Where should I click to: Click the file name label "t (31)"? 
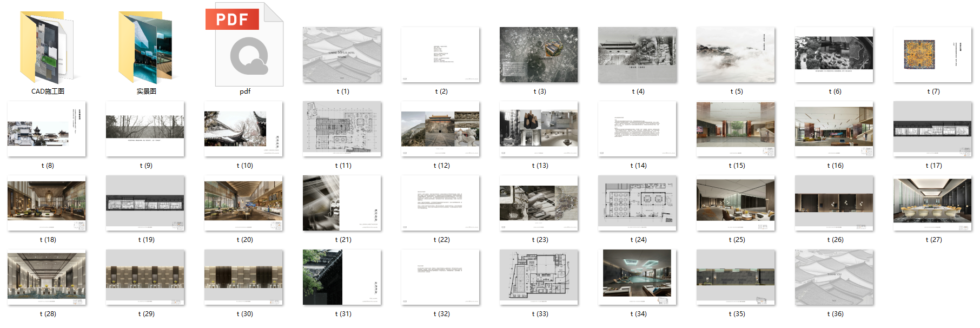(343, 314)
